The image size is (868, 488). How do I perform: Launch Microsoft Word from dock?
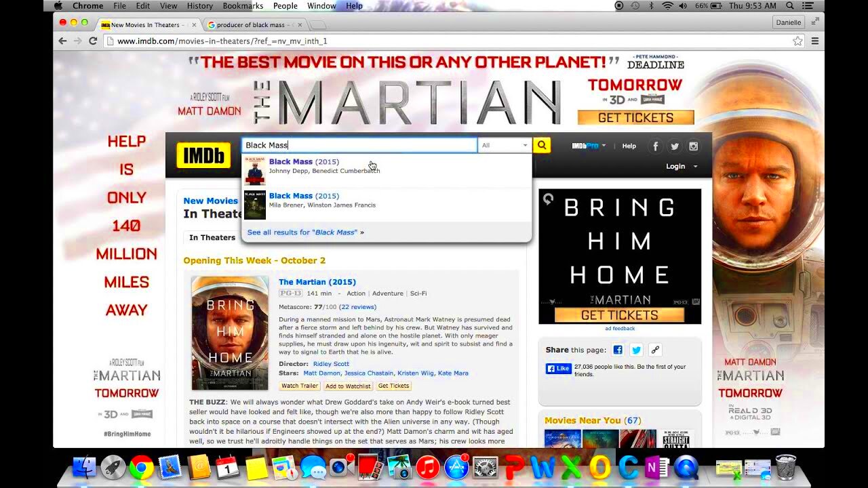tap(542, 468)
